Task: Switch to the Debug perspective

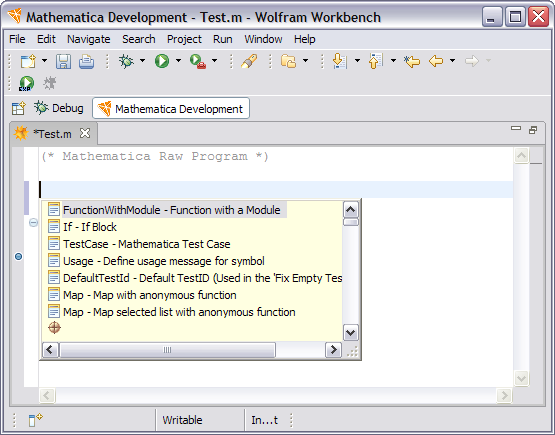Action: click(x=59, y=108)
